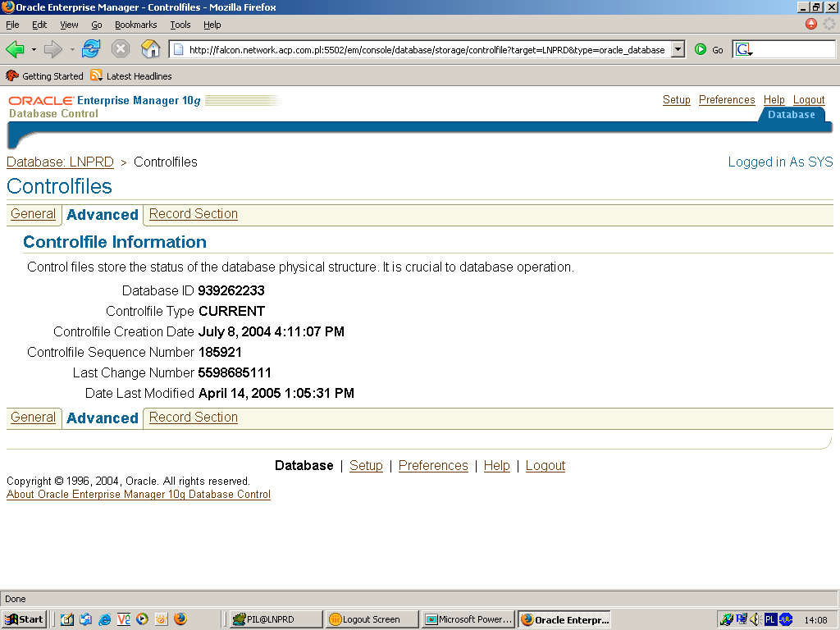Image resolution: width=840 pixels, height=630 pixels.
Task: Click into the Google search box
Action: (794, 50)
